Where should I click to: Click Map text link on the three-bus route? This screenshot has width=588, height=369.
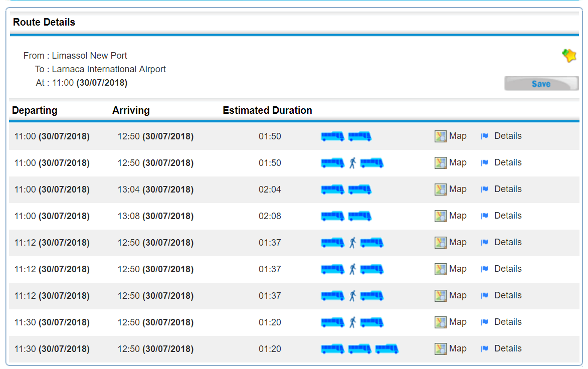click(x=458, y=348)
